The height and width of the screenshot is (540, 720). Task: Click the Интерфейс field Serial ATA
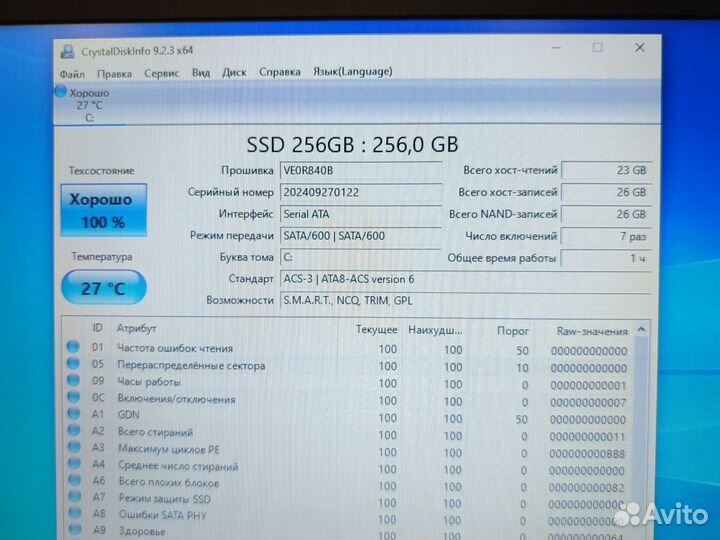click(x=361, y=214)
